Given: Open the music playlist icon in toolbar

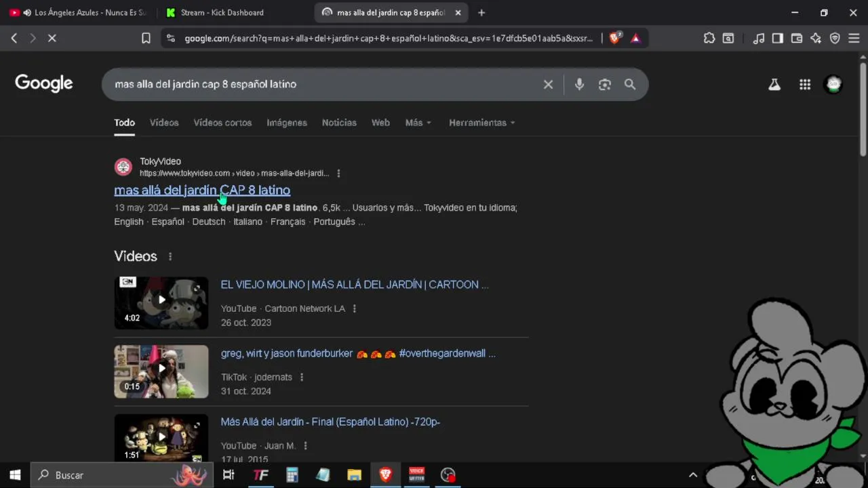Looking at the screenshot, I should click(759, 39).
